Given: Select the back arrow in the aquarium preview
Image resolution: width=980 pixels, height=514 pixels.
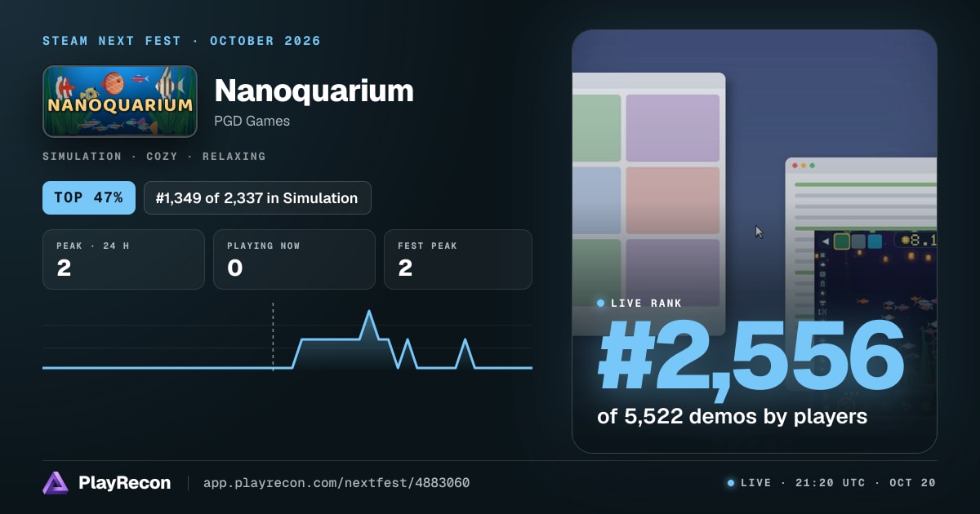Looking at the screenshot, I should click(x=826, y=241).
